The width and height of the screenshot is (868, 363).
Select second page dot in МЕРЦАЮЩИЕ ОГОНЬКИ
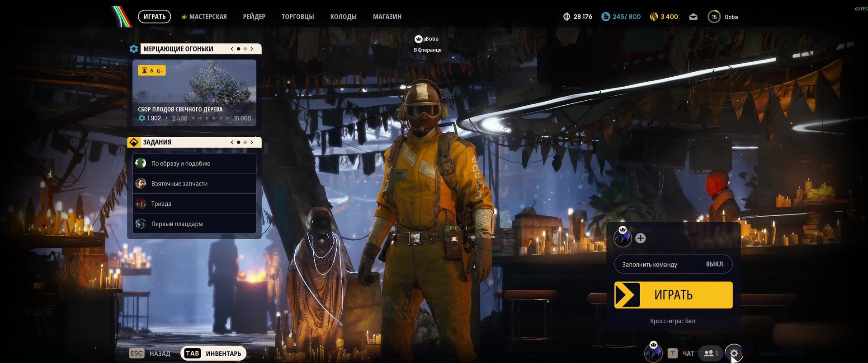[x=245, y=49]
